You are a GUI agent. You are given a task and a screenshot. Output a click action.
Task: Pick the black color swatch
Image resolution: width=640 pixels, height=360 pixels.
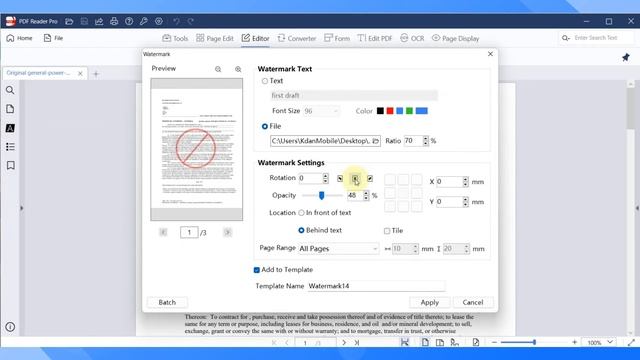(380, 111)
